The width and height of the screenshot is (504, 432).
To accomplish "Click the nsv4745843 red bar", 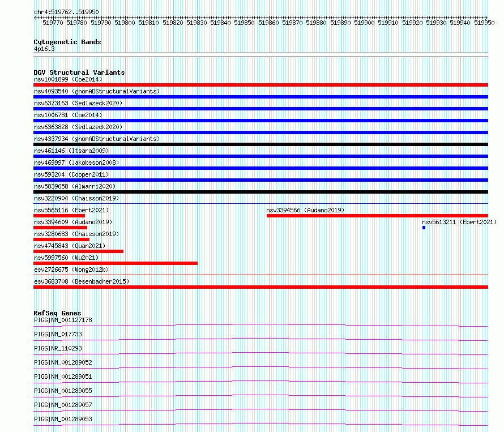I will tap(78, 251).
